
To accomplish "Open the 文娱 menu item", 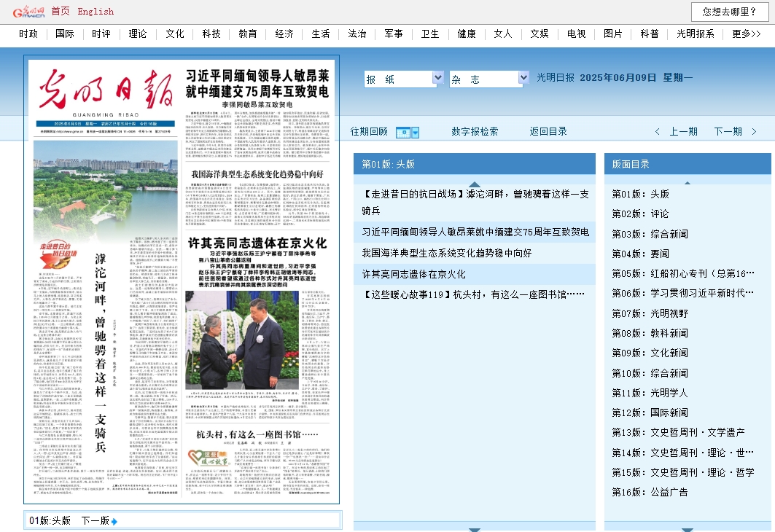I will [540, 34].
